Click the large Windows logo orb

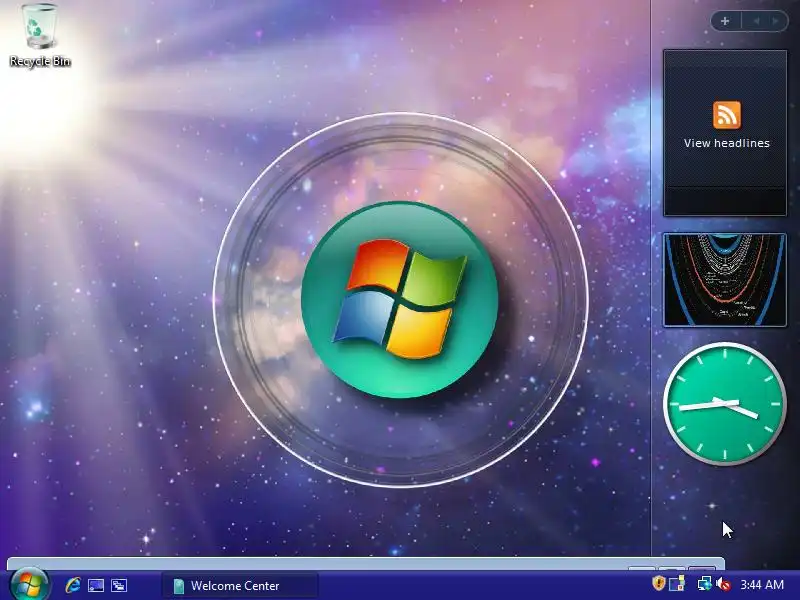point(400,299)
